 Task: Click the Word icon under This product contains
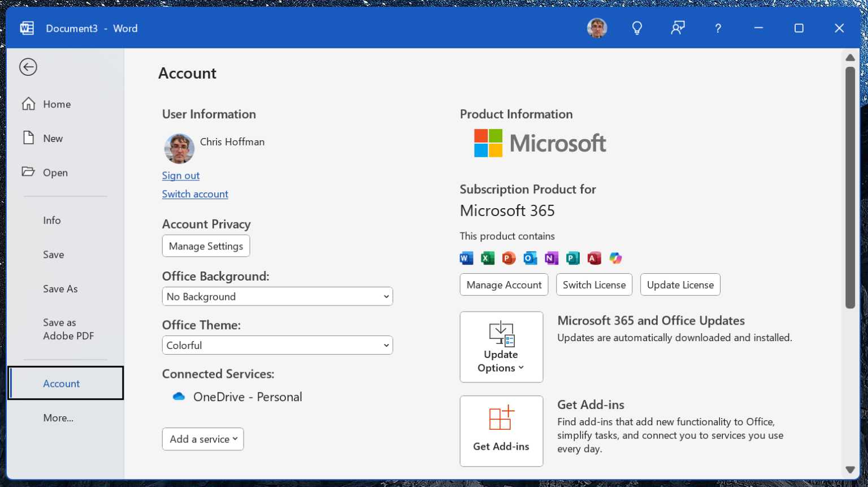[x=466, y=258]
